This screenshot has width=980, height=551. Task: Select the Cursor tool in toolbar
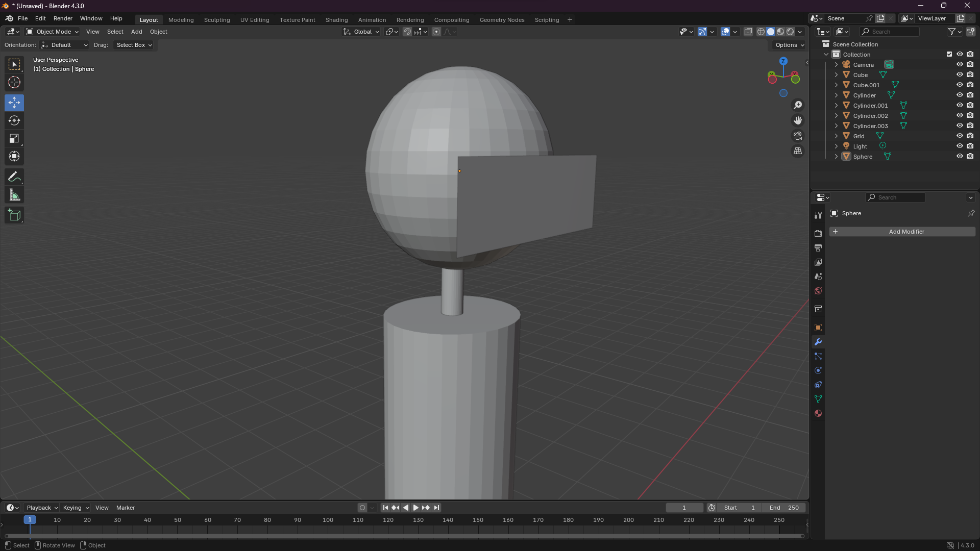coord(14,82)
